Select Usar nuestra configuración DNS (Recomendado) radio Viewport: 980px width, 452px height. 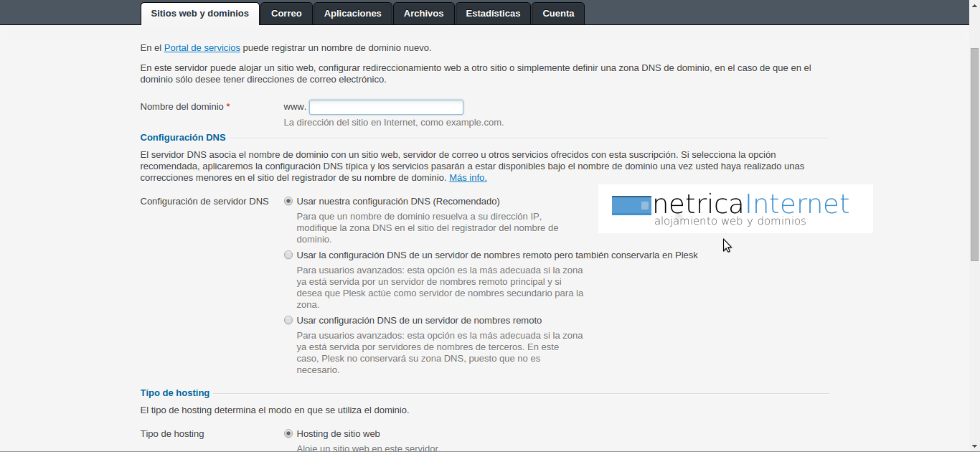[x=288, y=202]
